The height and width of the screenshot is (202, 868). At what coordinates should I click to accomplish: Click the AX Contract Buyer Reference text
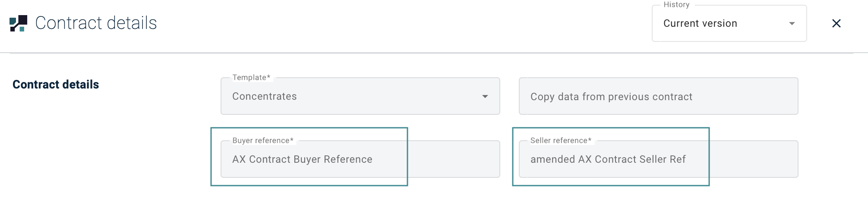(x=302, y=160)
